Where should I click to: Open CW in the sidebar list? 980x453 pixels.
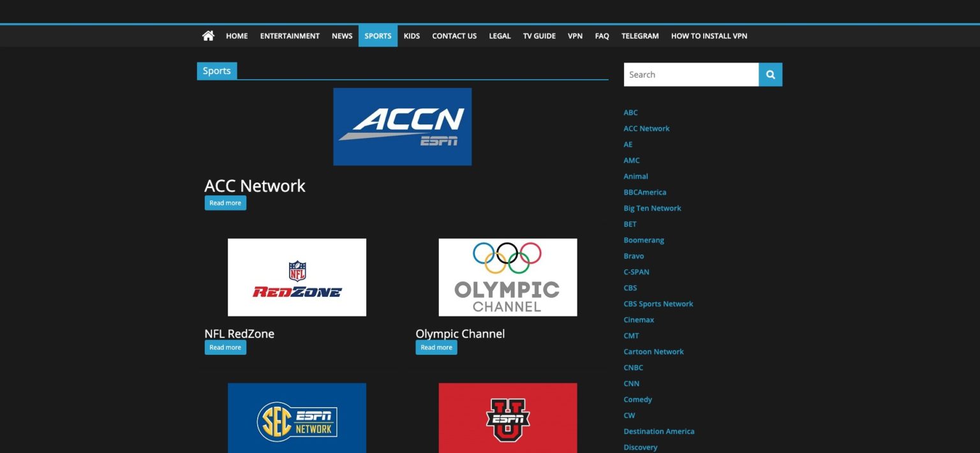[629, 415]
